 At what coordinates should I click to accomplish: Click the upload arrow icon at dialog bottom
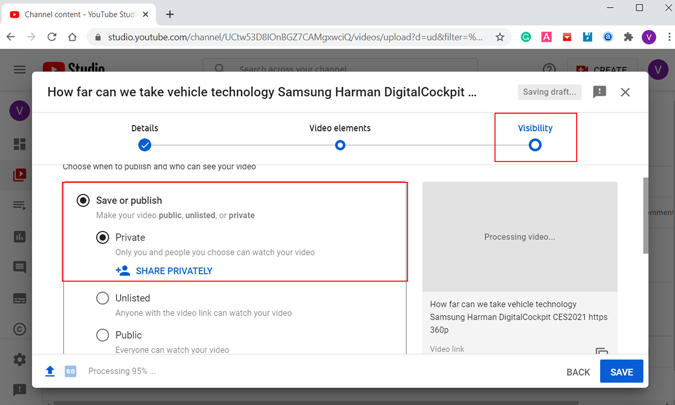[50, 371]
